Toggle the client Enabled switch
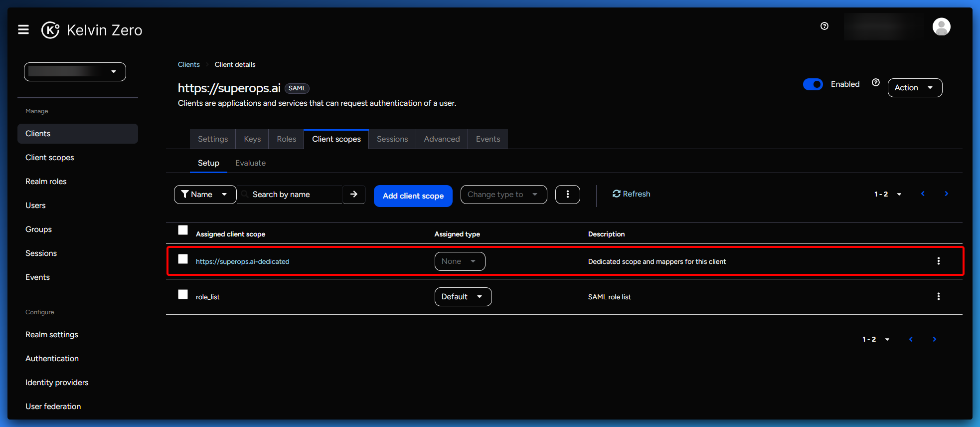Screen dimensions: 980x427 (813, 84)
